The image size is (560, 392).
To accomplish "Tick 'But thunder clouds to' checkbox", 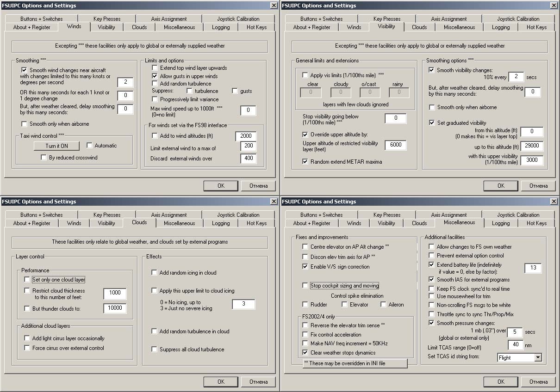I will (x=27, y=308).
